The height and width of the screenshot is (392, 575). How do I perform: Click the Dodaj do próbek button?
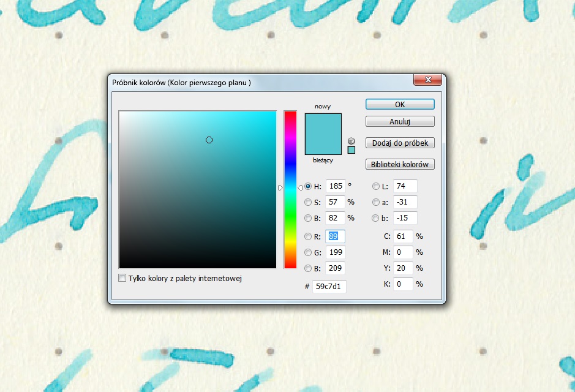400,143
